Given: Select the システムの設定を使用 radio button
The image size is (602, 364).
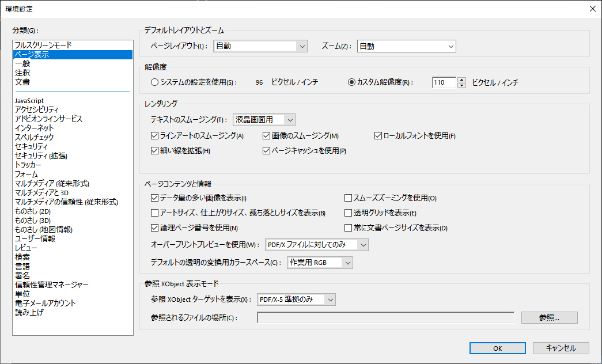Looking at the screenshot, I should coord(154,81).
